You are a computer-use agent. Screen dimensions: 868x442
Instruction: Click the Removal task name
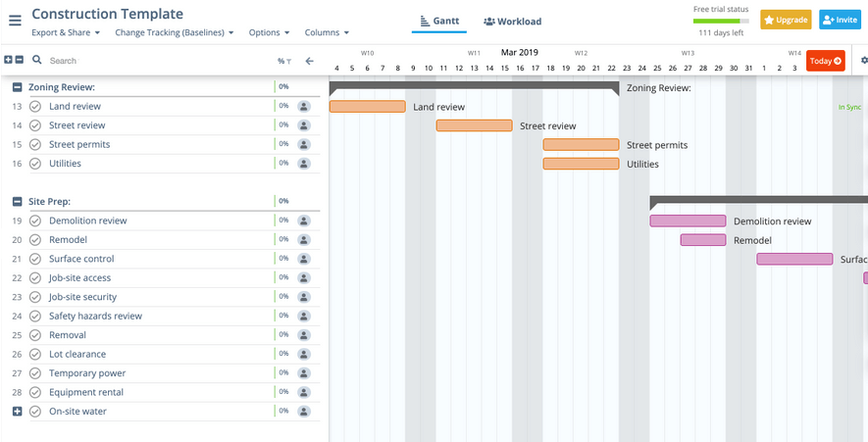click(x=68, y=335)
